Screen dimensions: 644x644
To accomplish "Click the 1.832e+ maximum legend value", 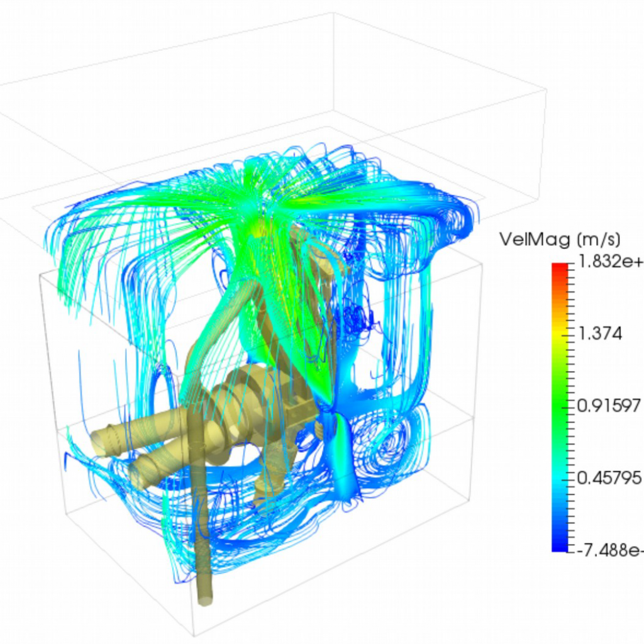I will pyautogui.click(x=609, y=263).
